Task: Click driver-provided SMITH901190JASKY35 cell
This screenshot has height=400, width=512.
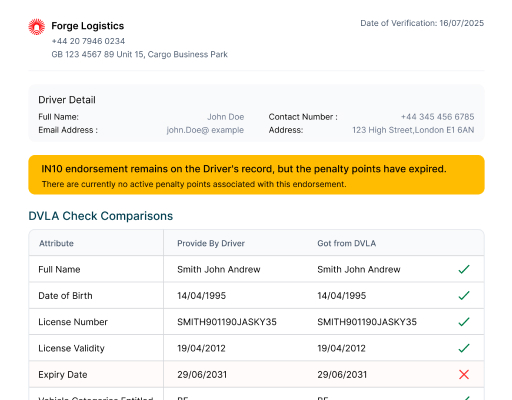Action: pos(227,322)
